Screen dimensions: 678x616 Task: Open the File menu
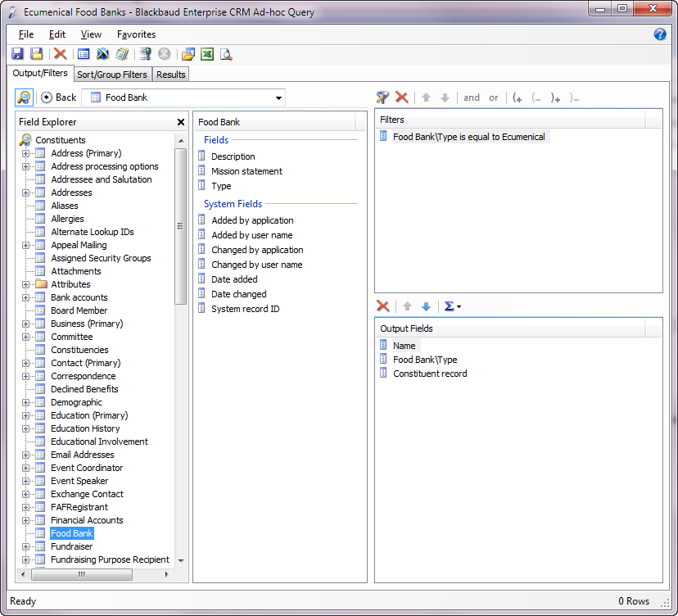[x=26, y=34]
